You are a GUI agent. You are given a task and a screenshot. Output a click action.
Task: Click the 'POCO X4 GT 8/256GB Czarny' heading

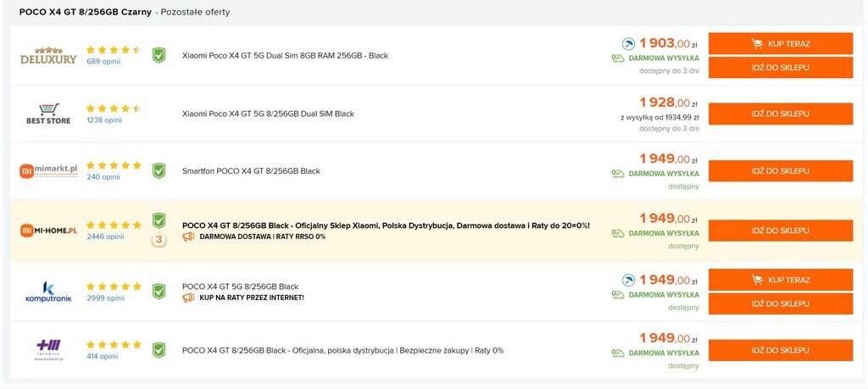(x=86, y=12)
